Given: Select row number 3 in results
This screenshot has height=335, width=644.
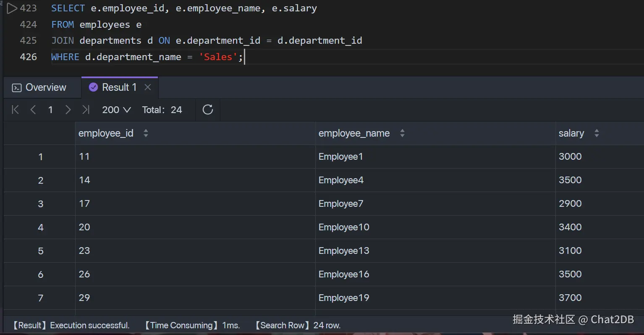Looking at the screenshot, I should (x=40, y=204).
